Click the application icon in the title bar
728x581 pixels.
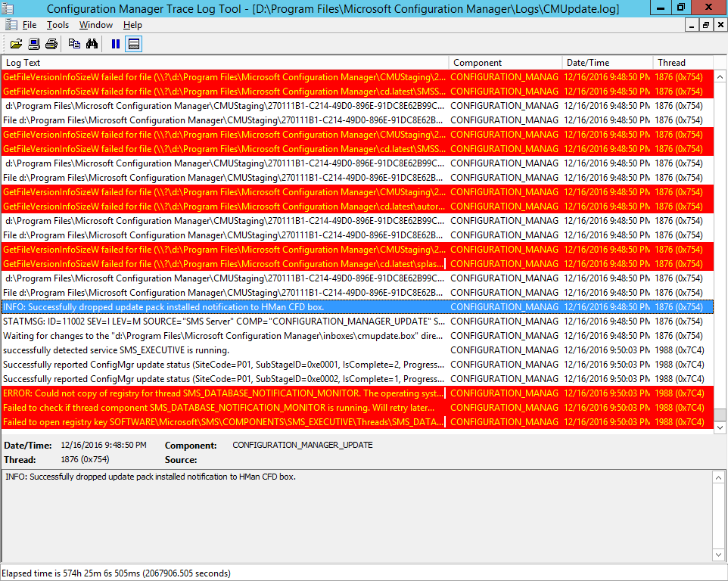[x=8, y=8]
